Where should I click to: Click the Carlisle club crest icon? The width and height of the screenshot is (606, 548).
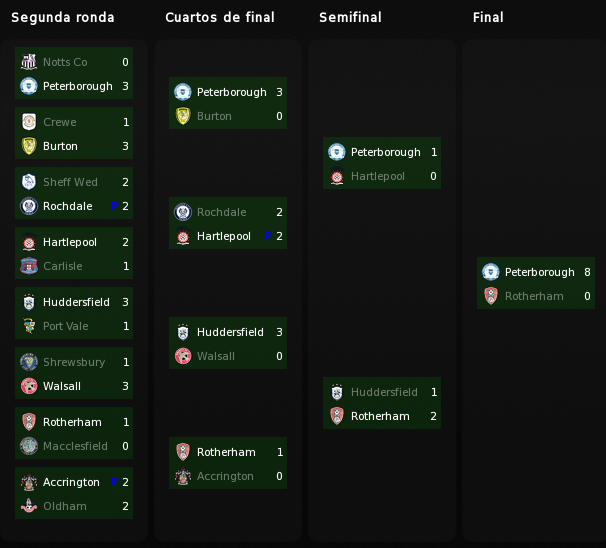29,266
